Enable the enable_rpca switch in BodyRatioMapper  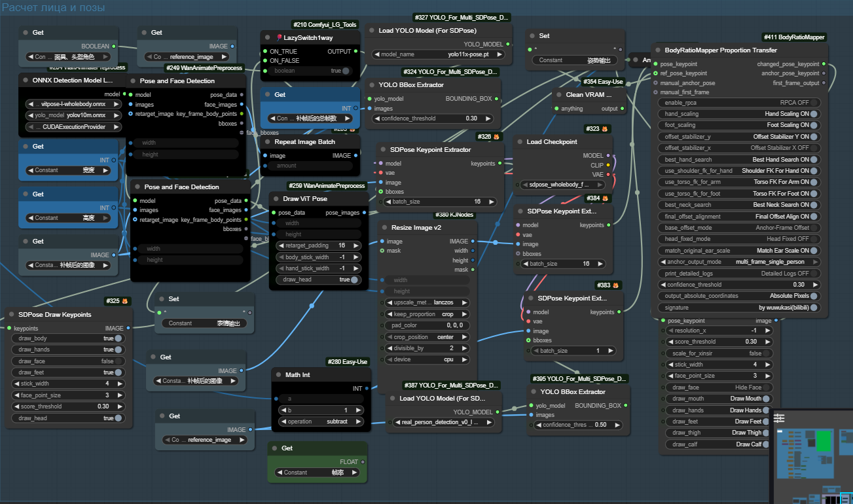pyautogui.click(x=814, y=103)
